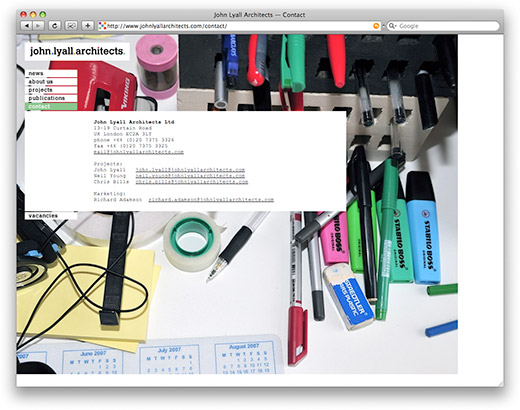This screenshot has height=410, width=520.
Task: Open the search magnifier dropdown
Action: point(393,26)
